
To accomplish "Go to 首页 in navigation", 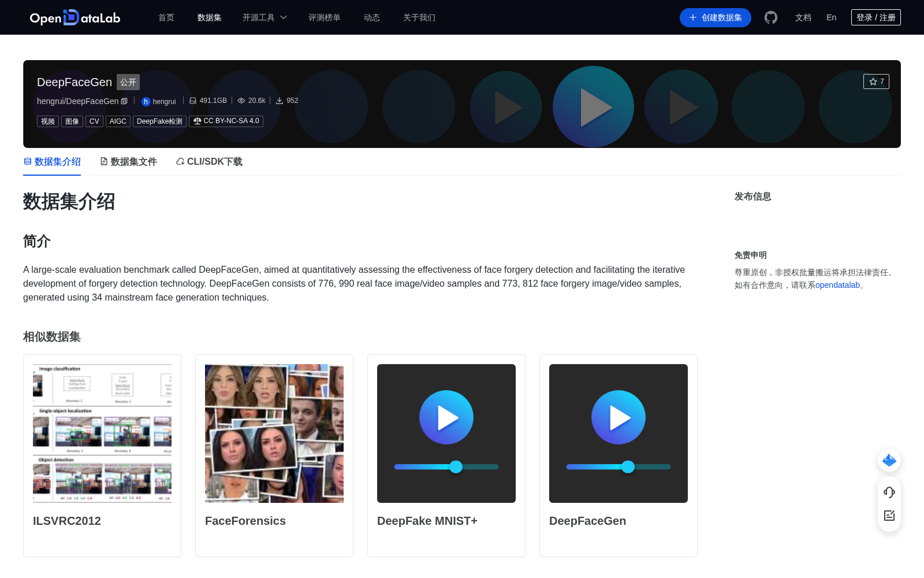I will pos(166,17).
